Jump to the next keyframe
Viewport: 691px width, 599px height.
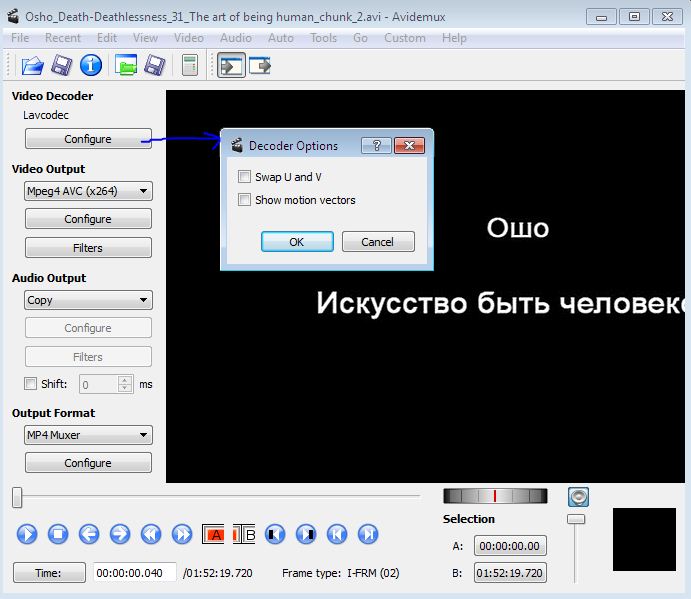(x=182, y=534)
